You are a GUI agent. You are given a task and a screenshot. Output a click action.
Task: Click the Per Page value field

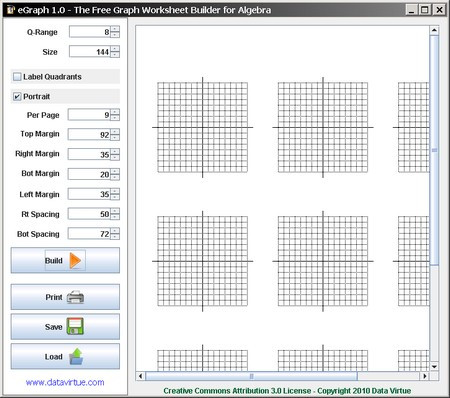pos(89,115)
